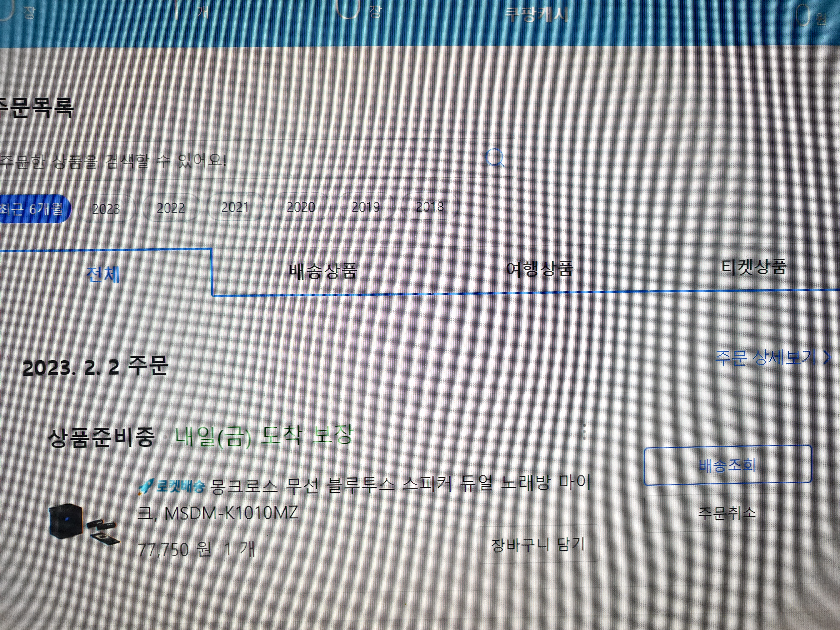Viewport: 840px width, 630px height.
Task: Click the 배송조회 button
Action: click(x=727, y=465)
